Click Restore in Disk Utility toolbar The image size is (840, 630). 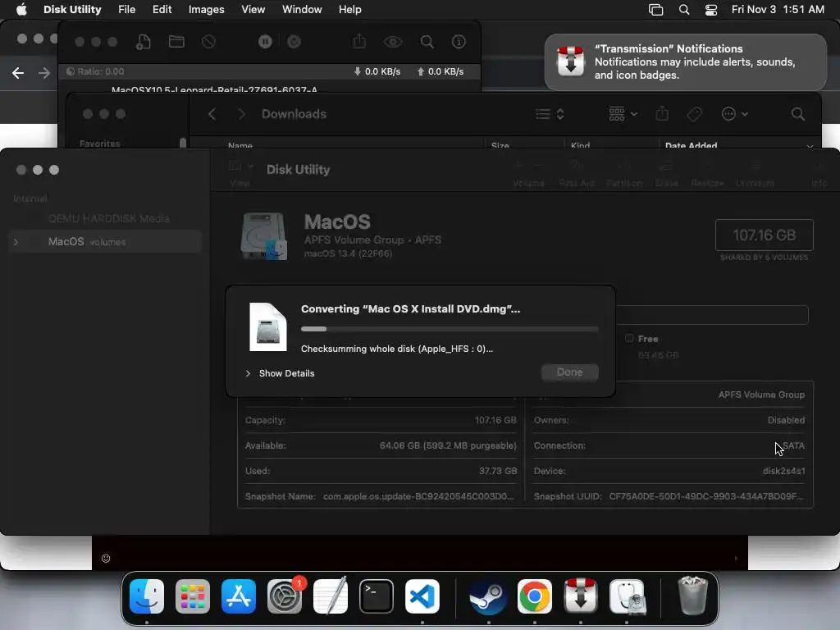(x=707, y=174)
